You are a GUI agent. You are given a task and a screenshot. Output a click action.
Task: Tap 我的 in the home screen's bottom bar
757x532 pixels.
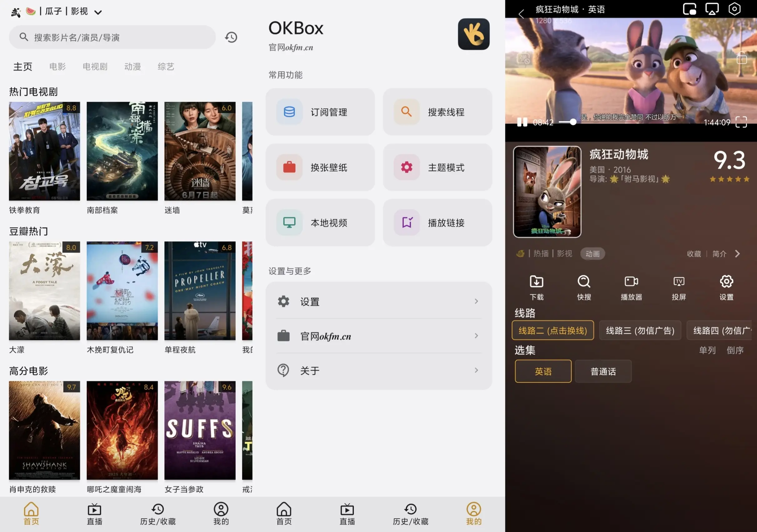221,514
